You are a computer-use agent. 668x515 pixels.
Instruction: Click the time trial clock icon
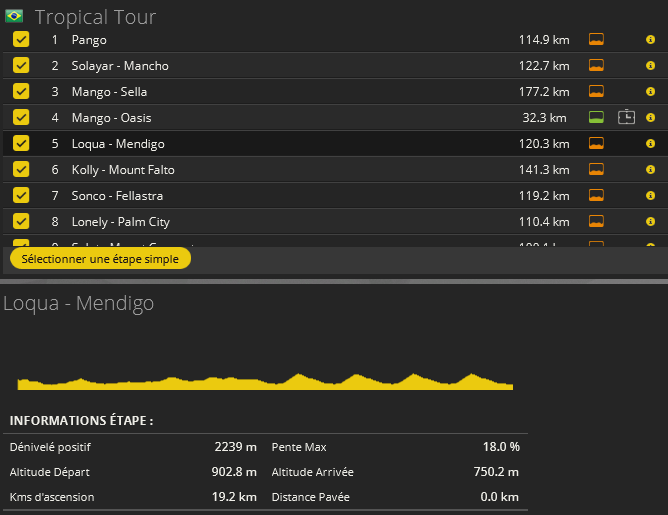click(x=626, y=118)
